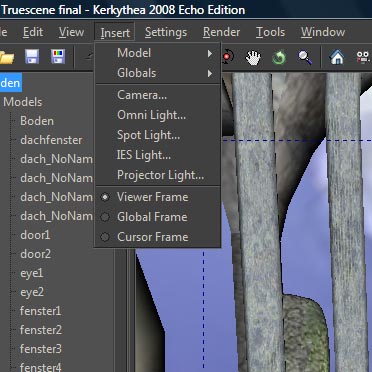
Task: Open the Window menu
Action: (x=323, y=32)
